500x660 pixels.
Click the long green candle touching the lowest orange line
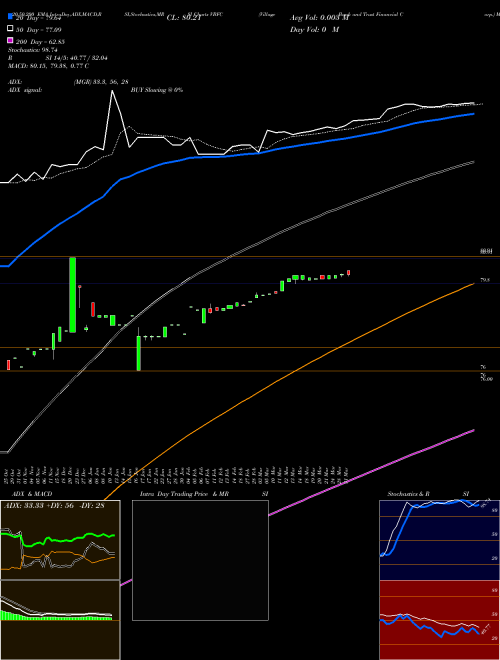tap(138, 353)
